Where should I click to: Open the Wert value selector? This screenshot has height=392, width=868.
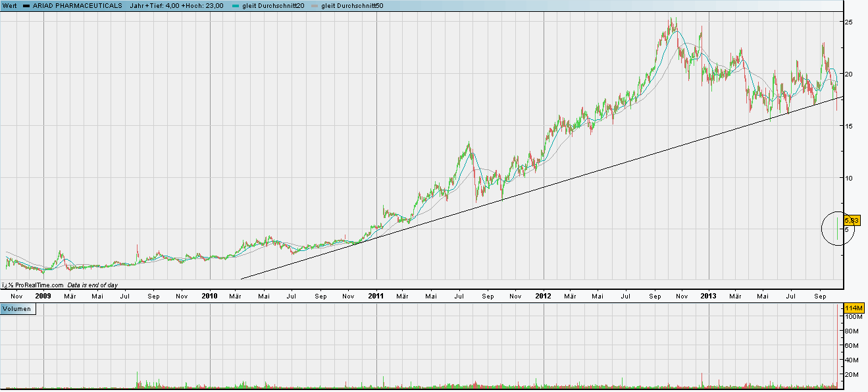tap(9, 5)
